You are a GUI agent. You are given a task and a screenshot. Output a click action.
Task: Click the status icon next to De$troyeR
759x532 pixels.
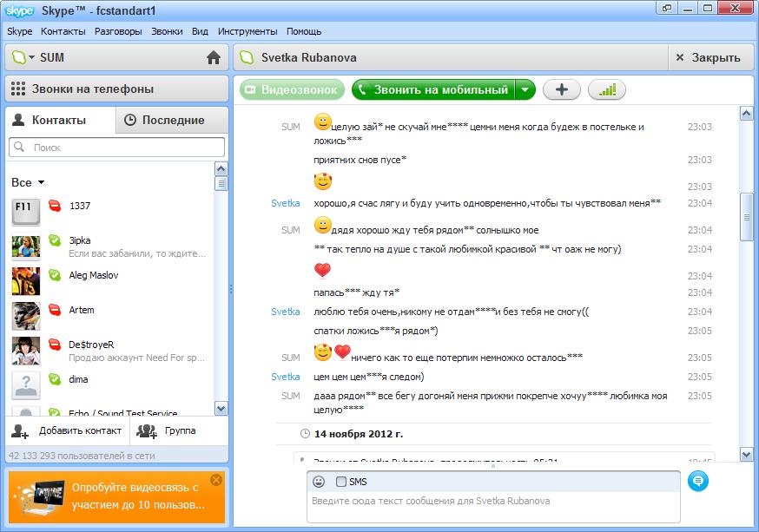[55, 345]
